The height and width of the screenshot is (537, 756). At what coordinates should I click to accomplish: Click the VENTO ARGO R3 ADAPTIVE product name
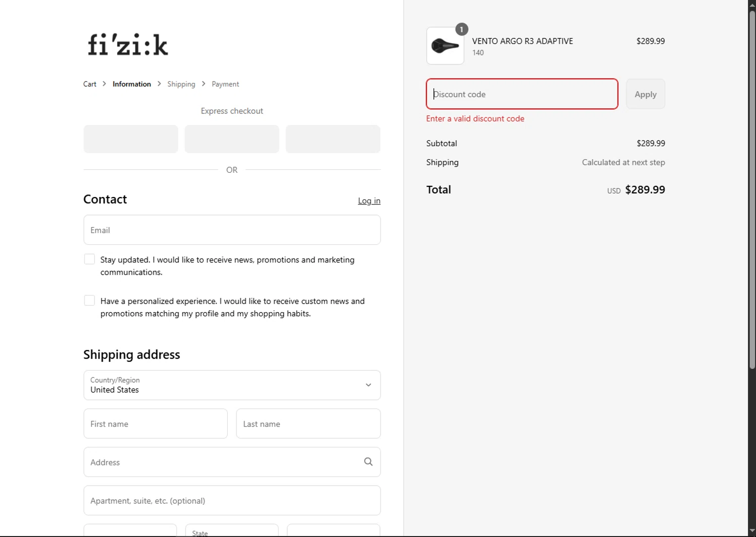(523, 41)
